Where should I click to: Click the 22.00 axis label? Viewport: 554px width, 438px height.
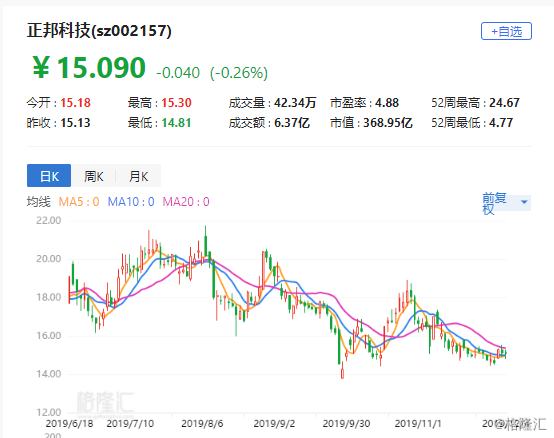(48, 220)
